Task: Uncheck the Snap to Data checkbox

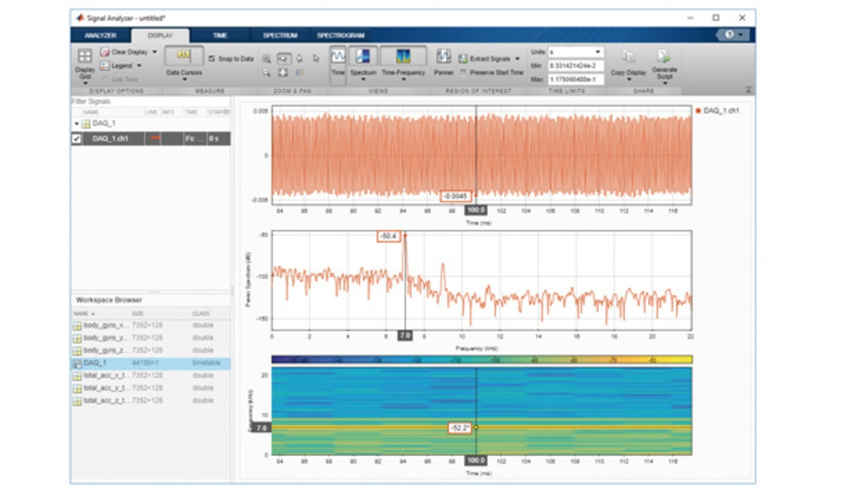Action: [212, 59]
